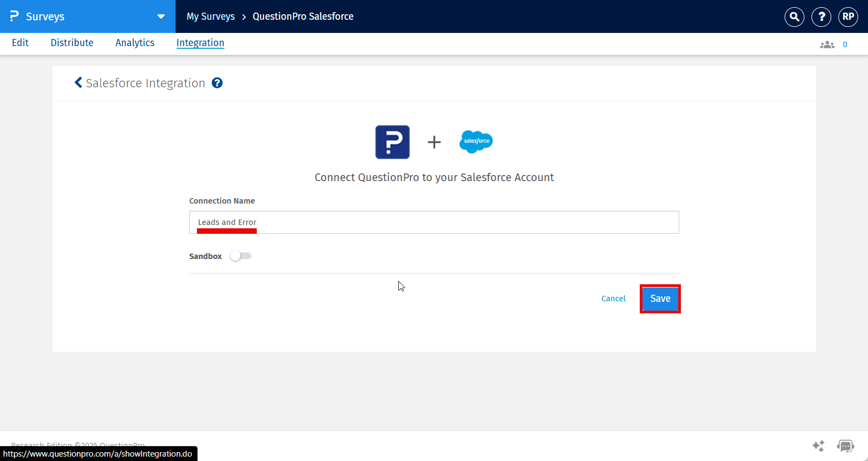Go to the Analytics tab
The width and height of the screenshot is (868, 461).
pyautogui.click(x=135, y=43)
